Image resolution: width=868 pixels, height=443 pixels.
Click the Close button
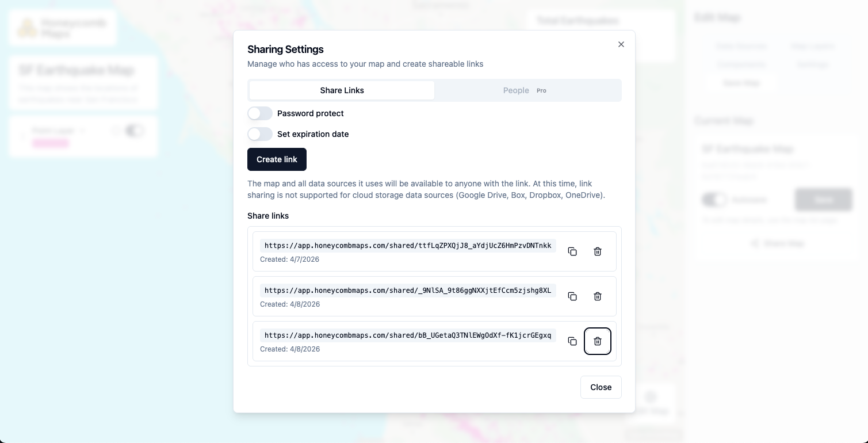click(x=601, y=387)
